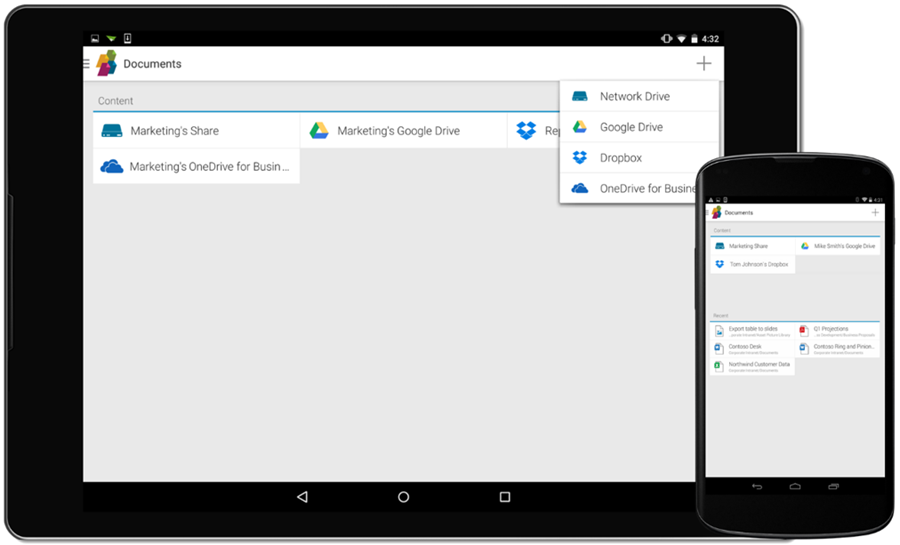Choose Network Drive from the add menu
This screenshot has height=545, width=900.
(639, 96)
